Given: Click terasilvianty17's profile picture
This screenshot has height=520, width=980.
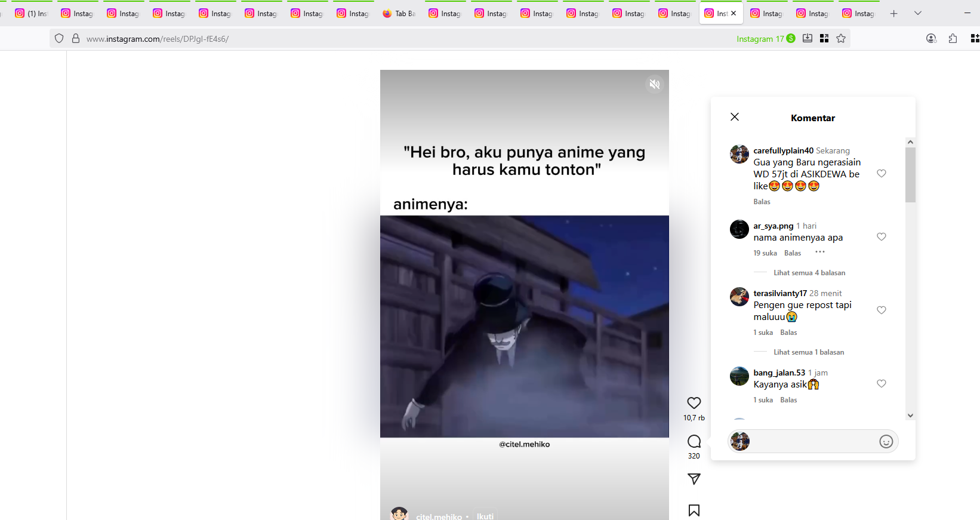Looking at the screenshot, I should pyautogui.click(x=739, y=297).
